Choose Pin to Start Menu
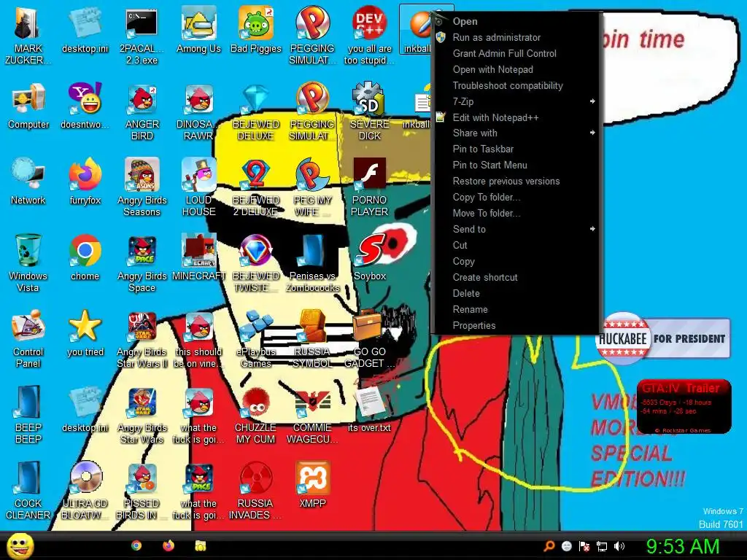747x560 pixels. pos(516,166)
